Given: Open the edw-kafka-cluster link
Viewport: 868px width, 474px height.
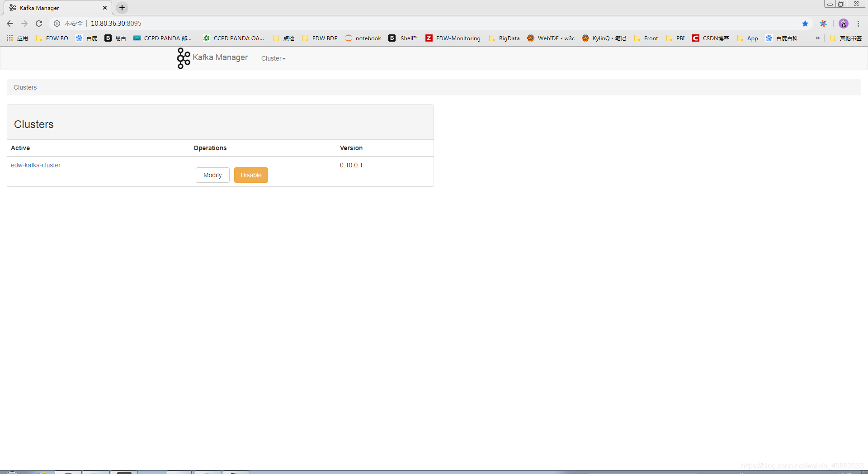Looking at the screenshot, I should (x=36, y=165).
